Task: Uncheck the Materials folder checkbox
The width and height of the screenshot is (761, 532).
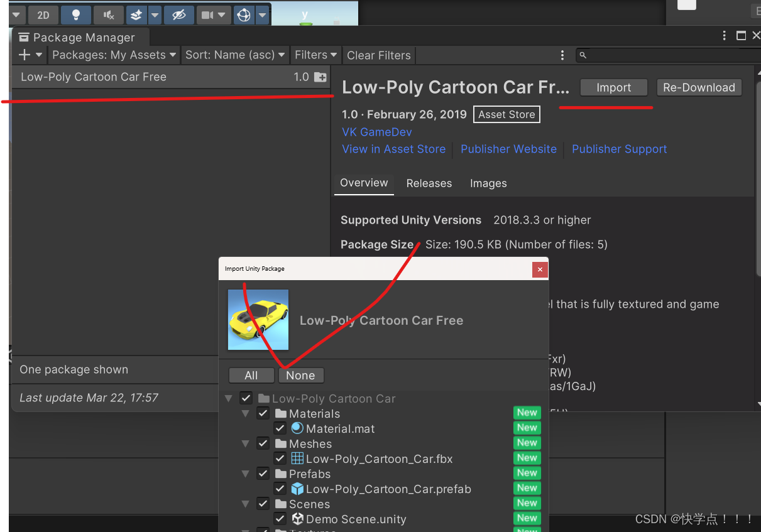Action: (x=263, y=413)
